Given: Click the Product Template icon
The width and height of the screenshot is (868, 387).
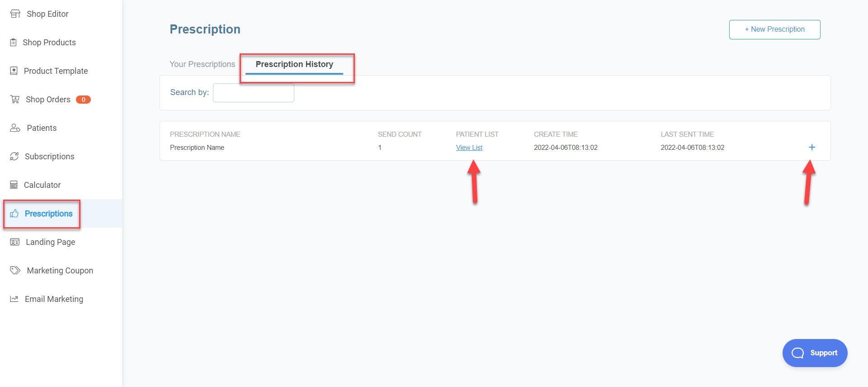Looking at the screenshot, I should [x=14, y=71].
